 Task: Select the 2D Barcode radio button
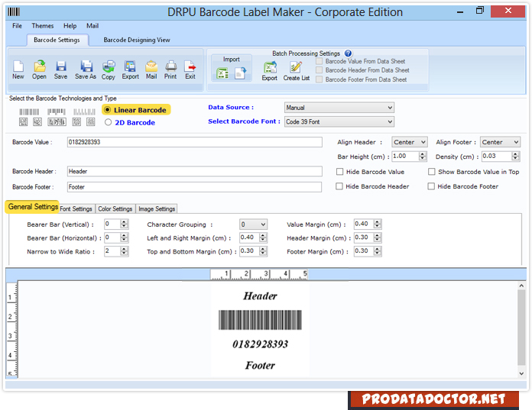coord(108,122)
